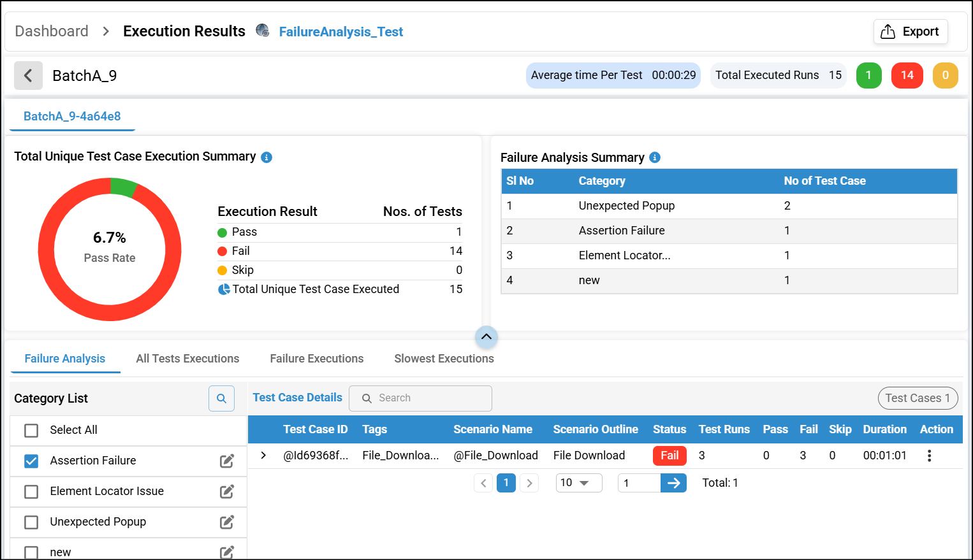Image resolution: width=973 pixels, height=560 pixels.
Task: Open the Failure Executions tab
Action: click(317, 359)
